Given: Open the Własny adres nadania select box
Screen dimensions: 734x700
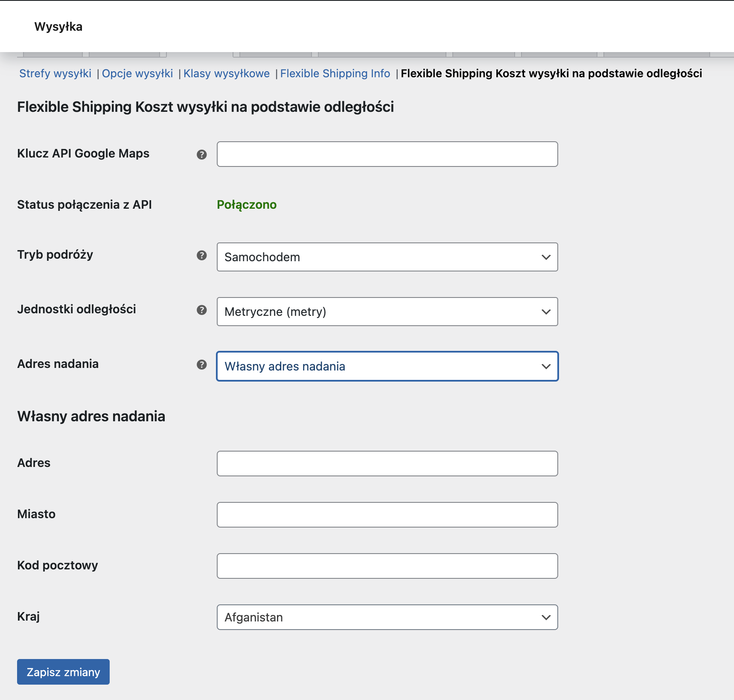Looking at the screenshot, I should point(387,366).
